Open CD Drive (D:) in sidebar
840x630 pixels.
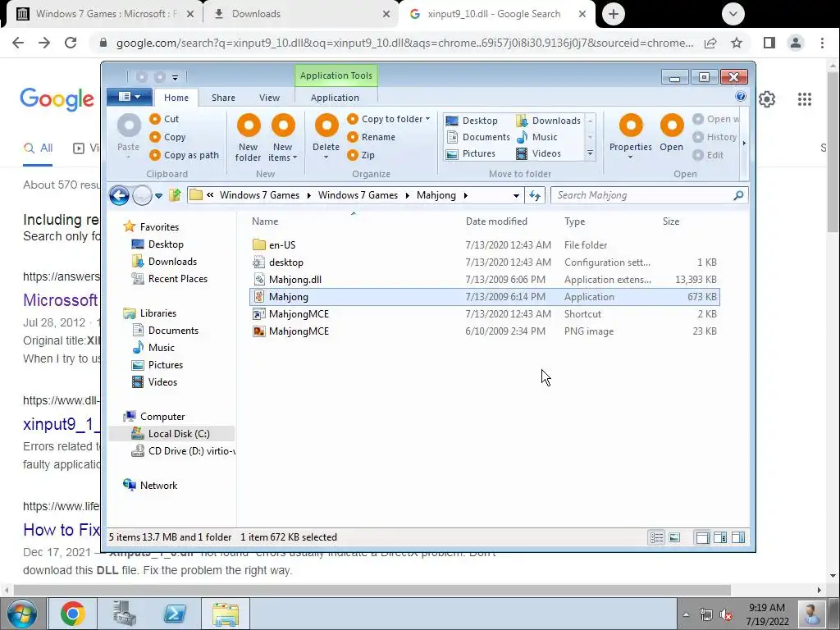point(183,451)
